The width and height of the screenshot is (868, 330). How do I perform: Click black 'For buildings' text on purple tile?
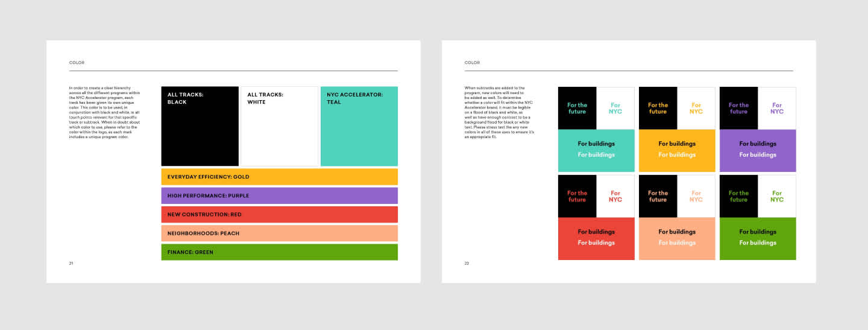pyautogui.click(x=758, y=144)
